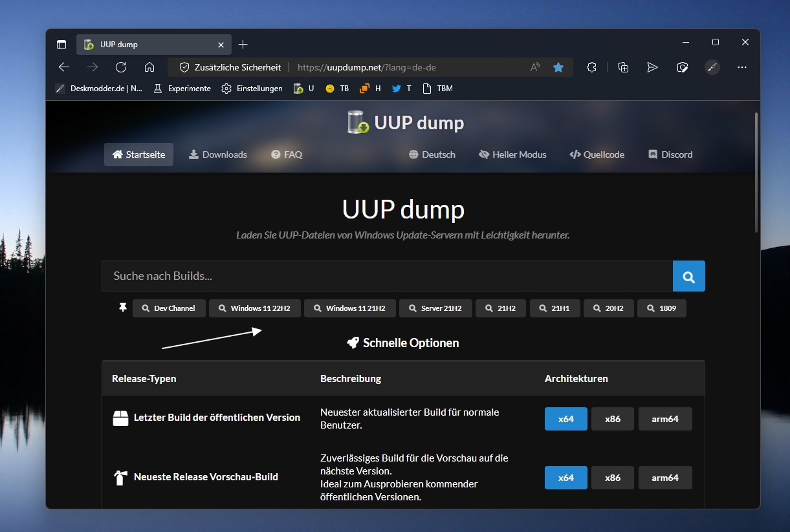Select x64 for Letzter Build der öffentlichen Version
This screenshot has width=790, height=532.
coord(566,419)
